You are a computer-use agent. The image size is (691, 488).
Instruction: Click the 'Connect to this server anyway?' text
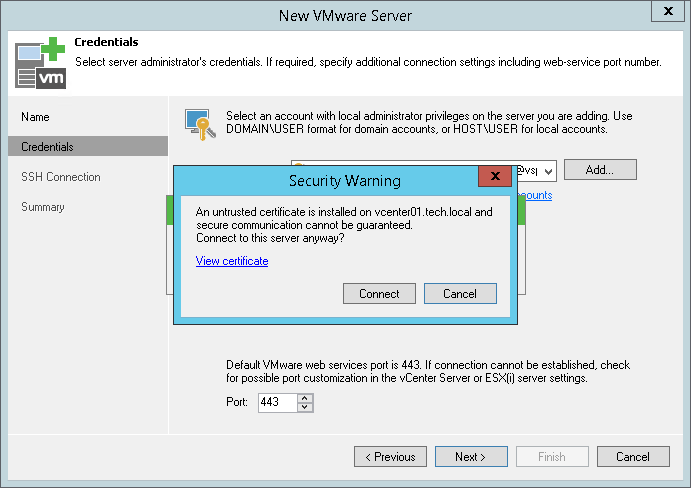(270, 238)
